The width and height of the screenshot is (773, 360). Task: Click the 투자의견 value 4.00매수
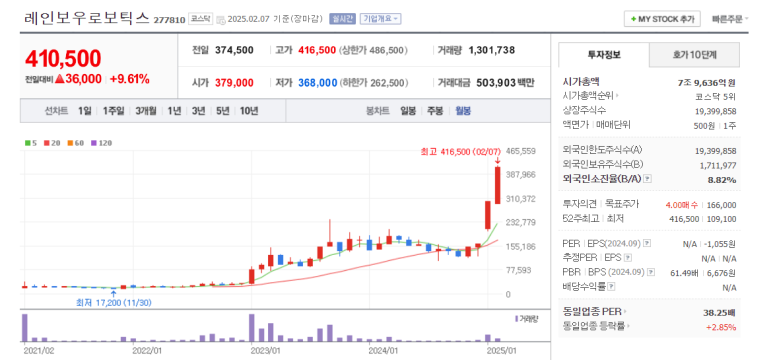[683, 205]
